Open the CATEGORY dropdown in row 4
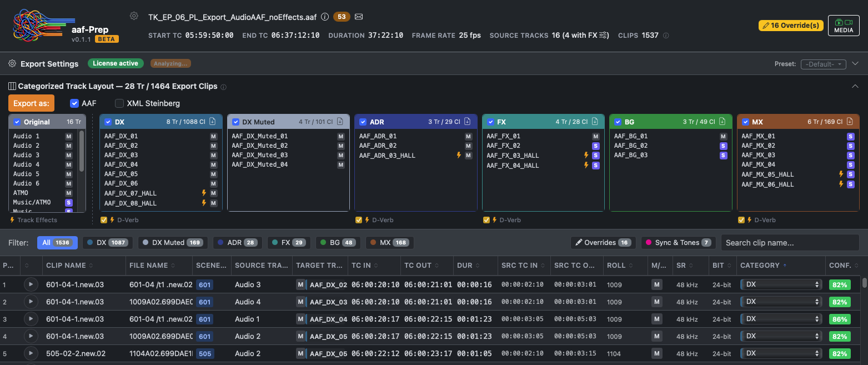The image size is (868, 365). [781, 336]
